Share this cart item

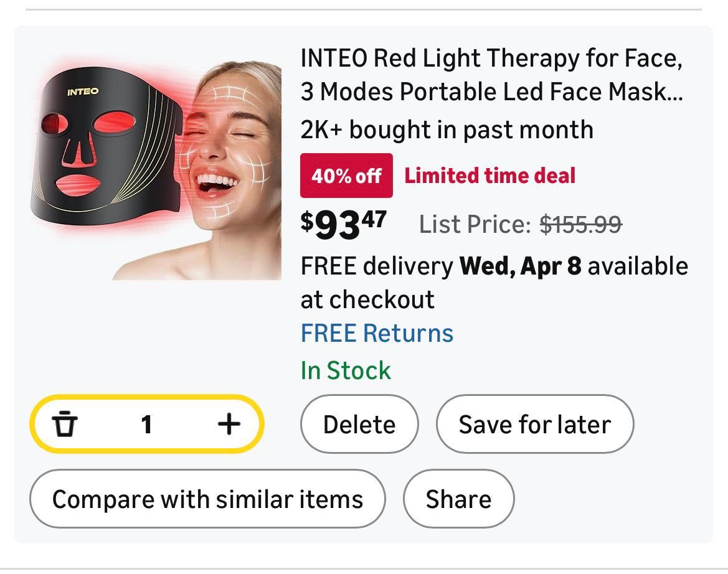pyautogui.click(x=458, y=499)
